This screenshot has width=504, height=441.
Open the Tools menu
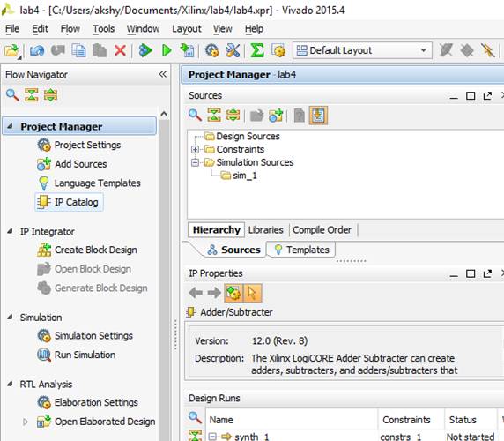click(x=103, y=29)
